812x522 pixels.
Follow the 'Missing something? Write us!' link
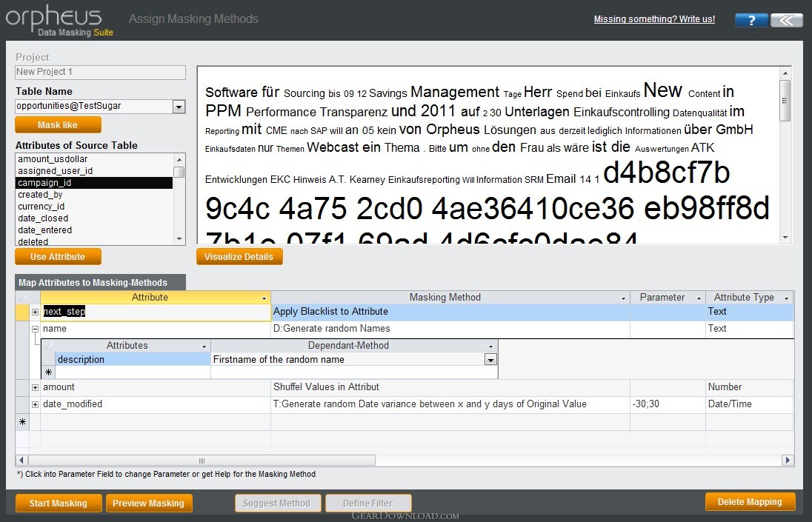click(x=654, y=19)
